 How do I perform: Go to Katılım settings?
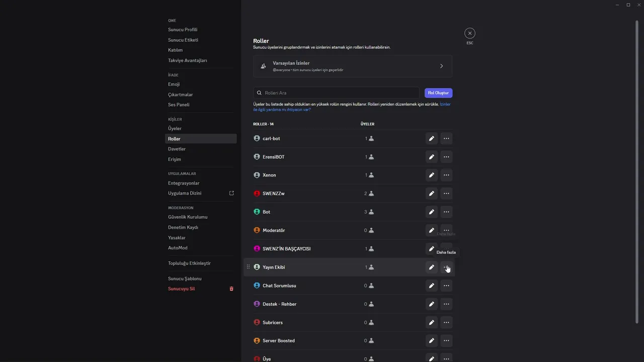click(x=201, y=50)
